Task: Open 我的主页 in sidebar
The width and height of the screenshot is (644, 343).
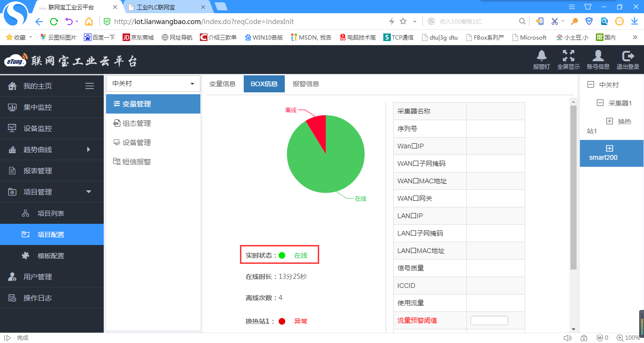Action: click(x=52, y=86)
